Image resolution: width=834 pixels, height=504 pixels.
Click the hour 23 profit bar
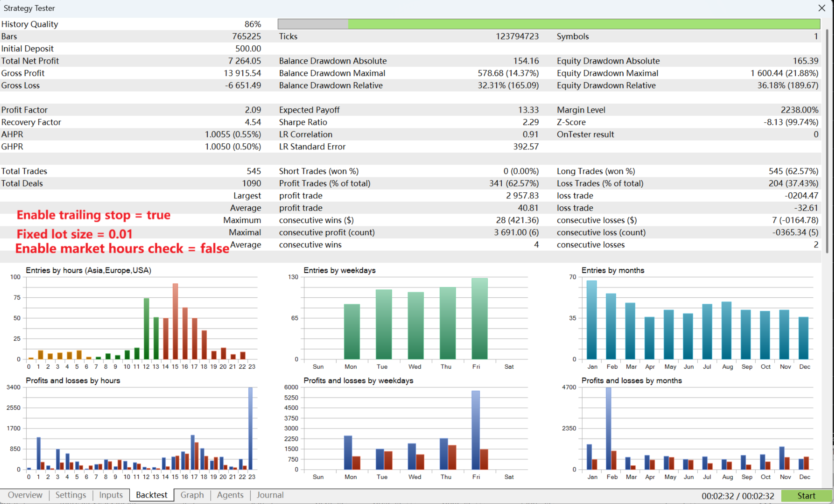point(250,428)
